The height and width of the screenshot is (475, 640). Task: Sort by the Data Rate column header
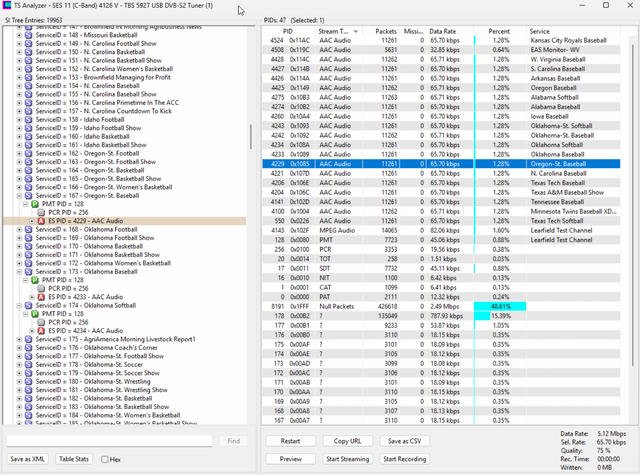point(449,31)
